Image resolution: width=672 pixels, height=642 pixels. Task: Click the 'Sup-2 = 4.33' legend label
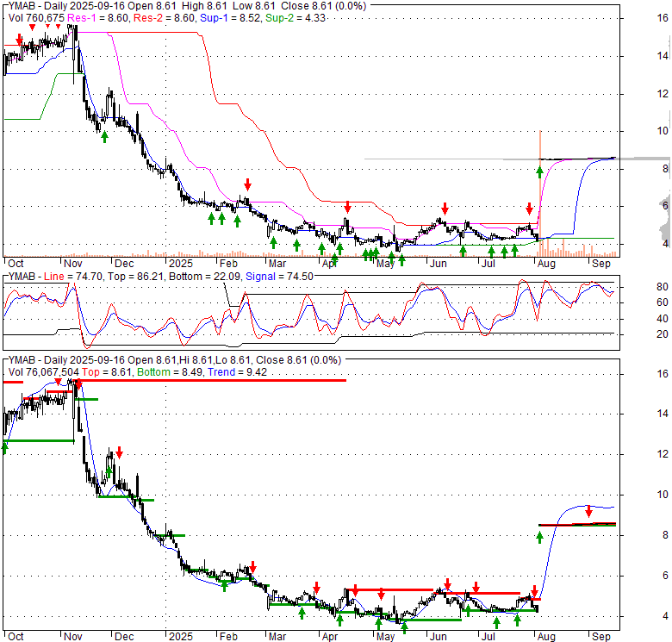click(296, 18)
